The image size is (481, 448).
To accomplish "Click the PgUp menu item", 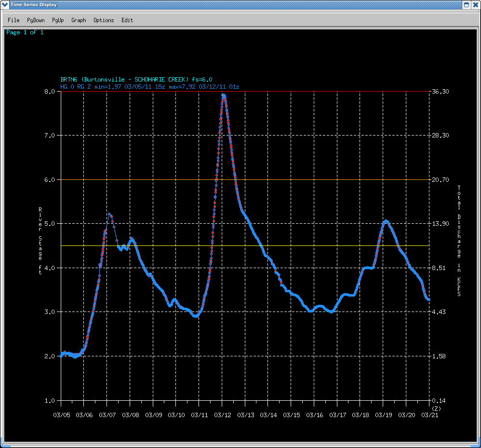I will 58,20.
